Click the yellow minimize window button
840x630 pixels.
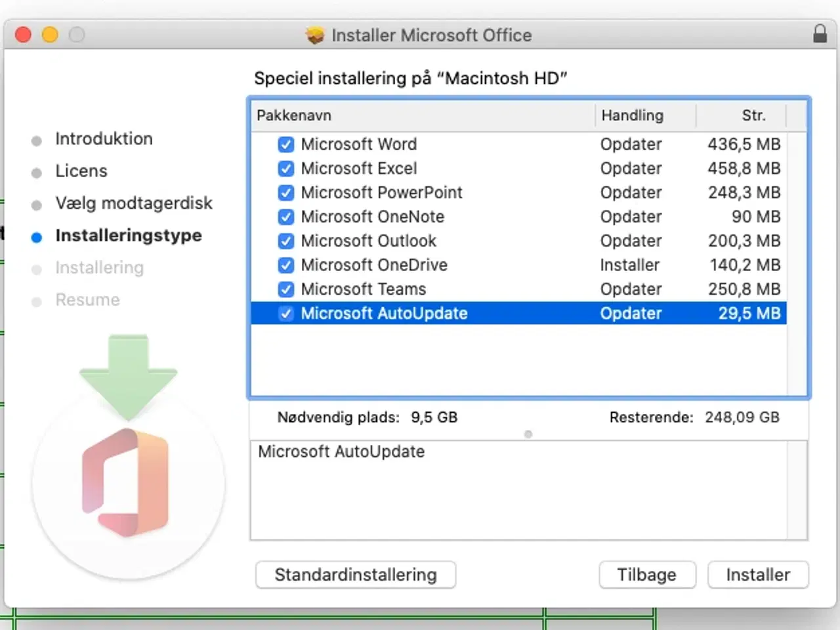click(50, 34)
